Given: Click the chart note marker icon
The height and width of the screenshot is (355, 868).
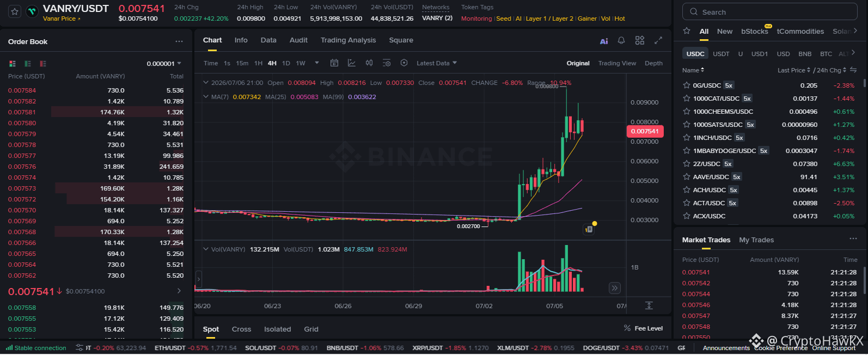Looking at the screenshot, I should pos(589,230).
